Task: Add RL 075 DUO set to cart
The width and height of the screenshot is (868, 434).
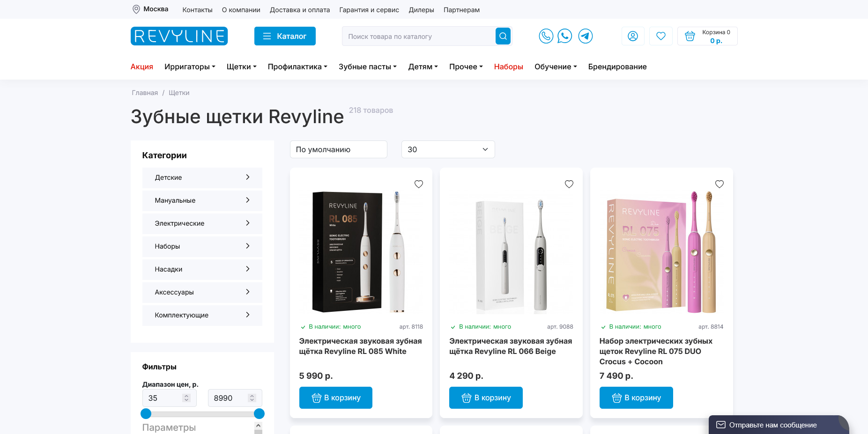Action: [x=636, y=397]
